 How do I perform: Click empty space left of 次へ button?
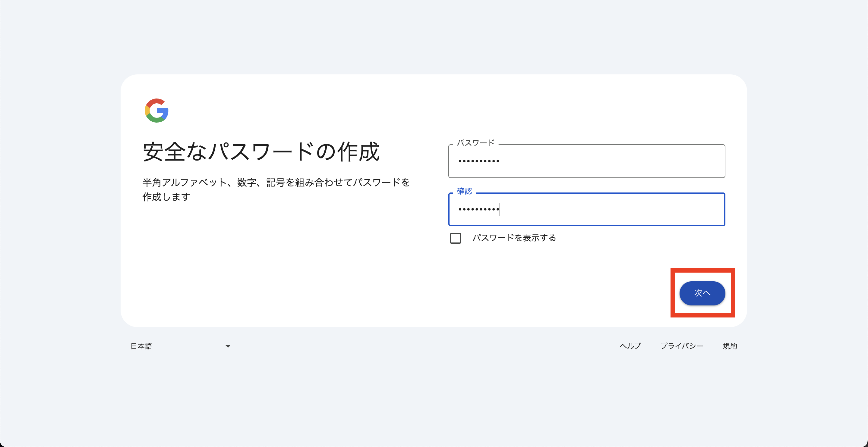(539, 293)
